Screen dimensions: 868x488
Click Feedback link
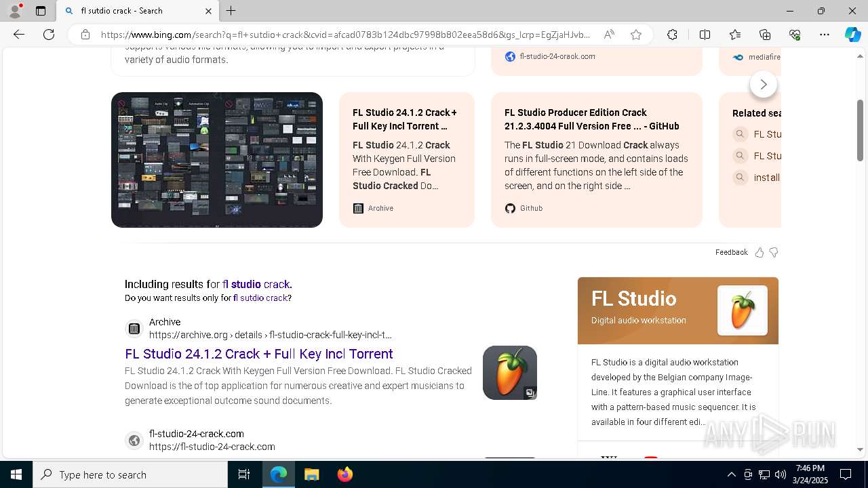click(x=731, y=252)
